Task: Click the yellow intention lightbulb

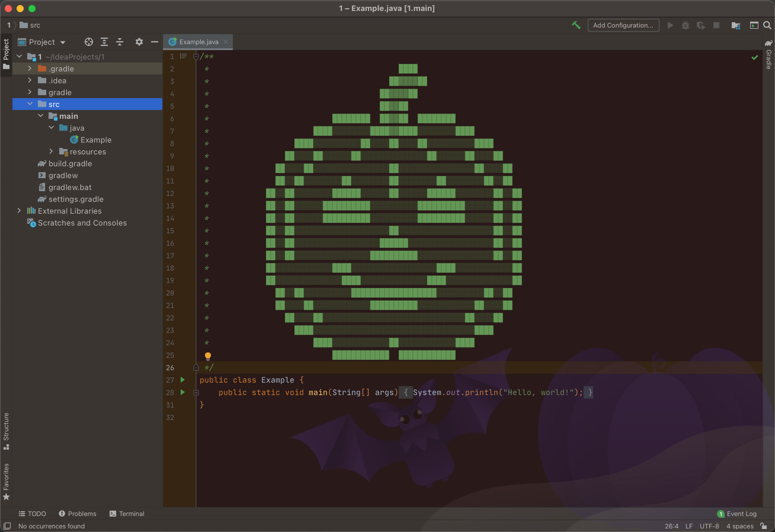Action: pyautogui.click(x=208, y=356)
